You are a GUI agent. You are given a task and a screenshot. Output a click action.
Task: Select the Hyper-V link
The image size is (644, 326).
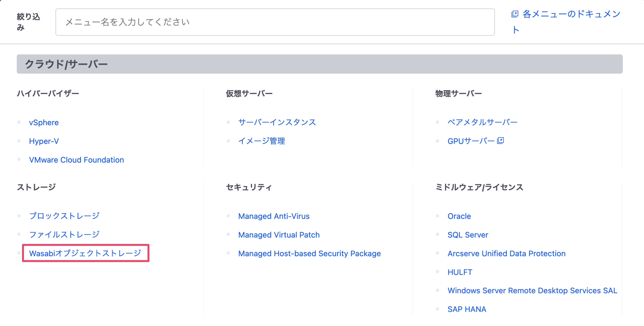(44, 141)
